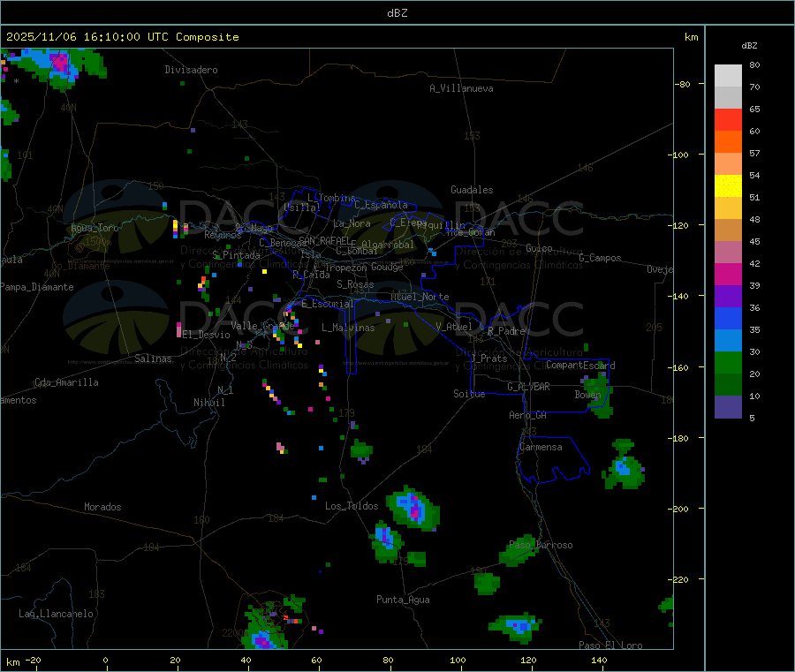Click the Punta_Agua label
Viewport: 795px width, 672px height.
[x=403, y=600]
